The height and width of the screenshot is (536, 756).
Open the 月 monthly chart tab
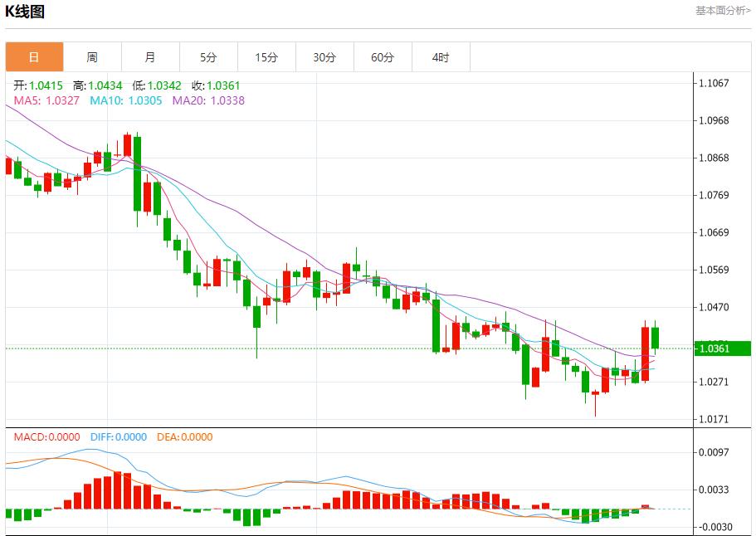click(x=150, y=57)
